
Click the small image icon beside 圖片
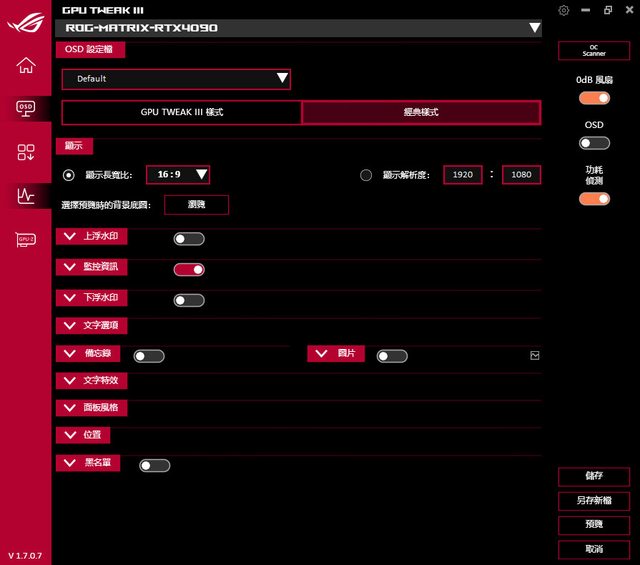pyautogui.click(x=535, y=355)
